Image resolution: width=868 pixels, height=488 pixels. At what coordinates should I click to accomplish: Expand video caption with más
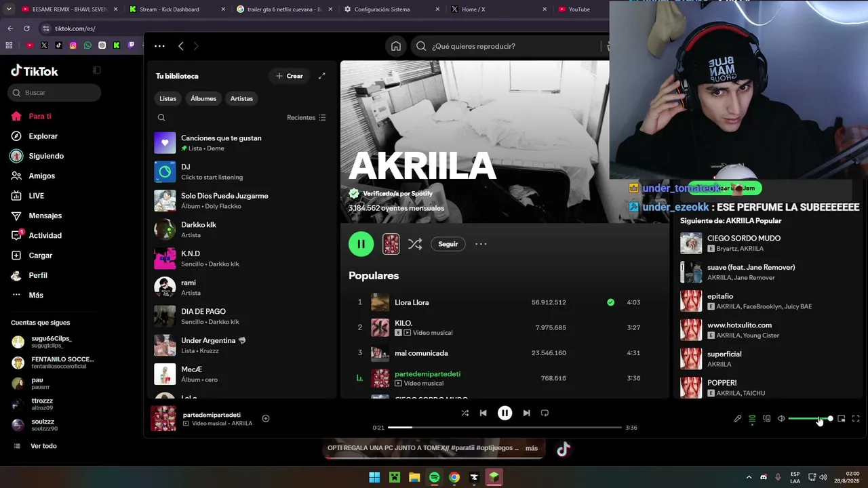532,448
